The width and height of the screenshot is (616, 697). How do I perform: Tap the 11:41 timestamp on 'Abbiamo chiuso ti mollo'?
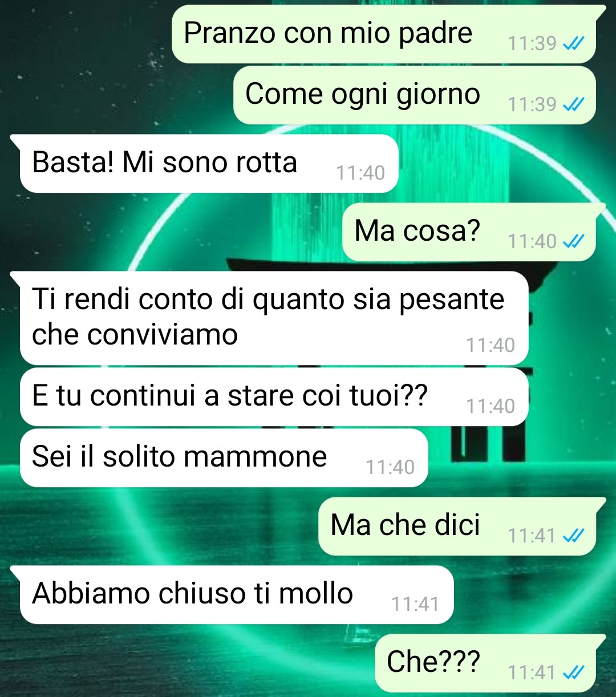pos(415,604)
